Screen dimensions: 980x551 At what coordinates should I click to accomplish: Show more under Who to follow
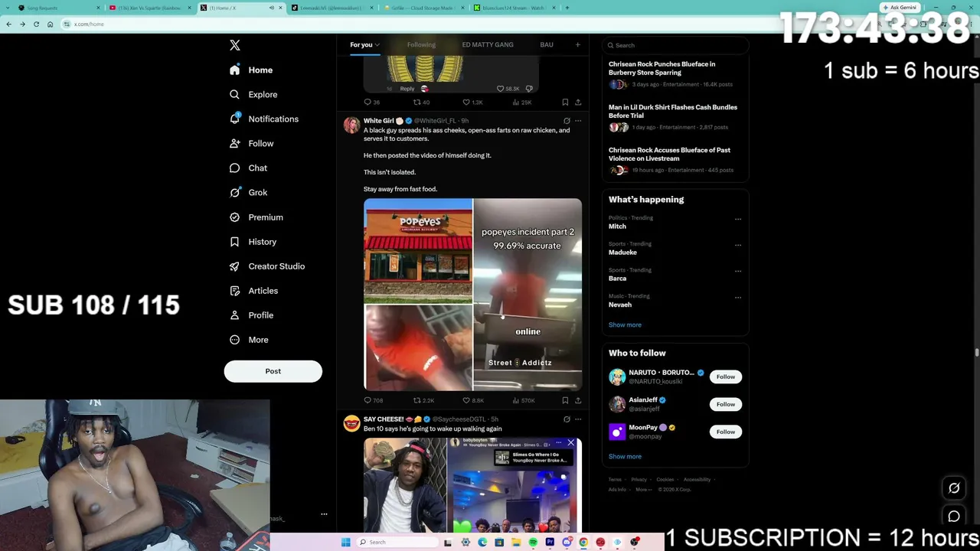625,456
